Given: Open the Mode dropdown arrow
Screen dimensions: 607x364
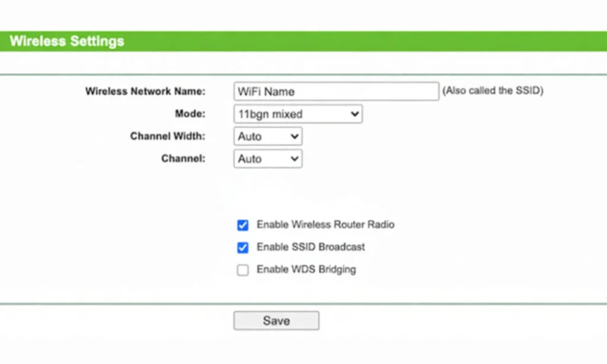Looking at the screenshot, I should 354,114.
